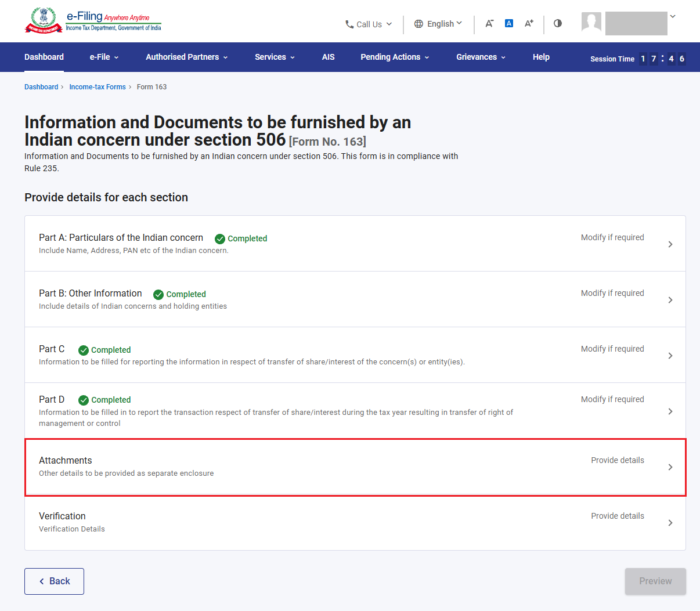Click Part A green Completed check icon

[220, 238]
